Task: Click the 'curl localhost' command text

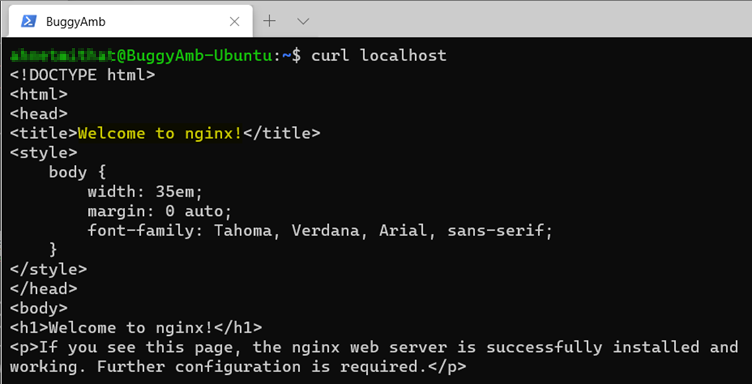Action: 379,55
